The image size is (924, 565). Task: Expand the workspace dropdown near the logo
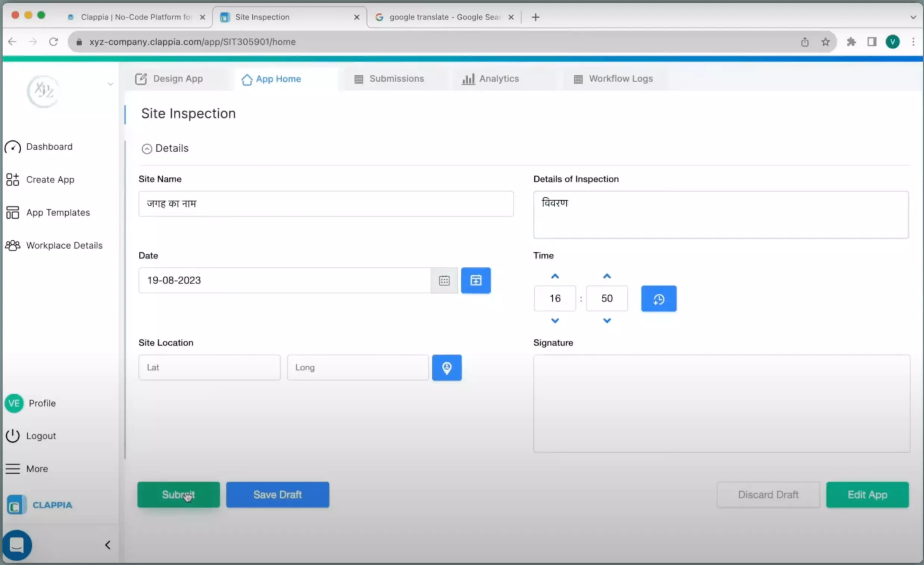(x=110, y=84)
